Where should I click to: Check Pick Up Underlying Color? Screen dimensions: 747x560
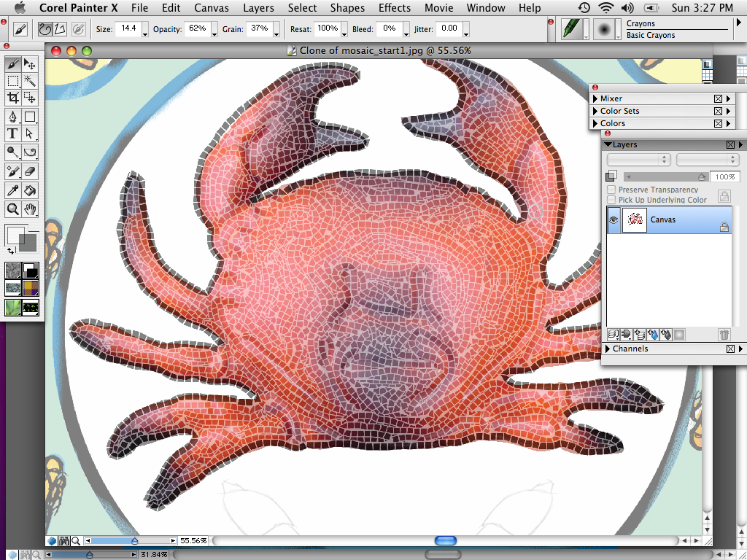click(x=611, y=200)
